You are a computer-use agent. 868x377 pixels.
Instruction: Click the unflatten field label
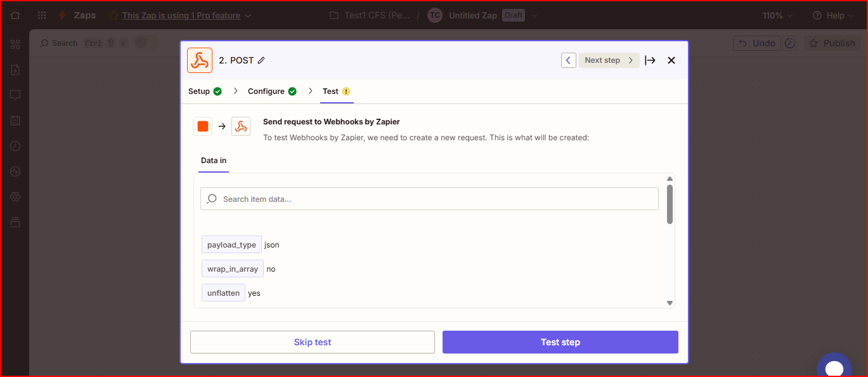click(223, 293)
